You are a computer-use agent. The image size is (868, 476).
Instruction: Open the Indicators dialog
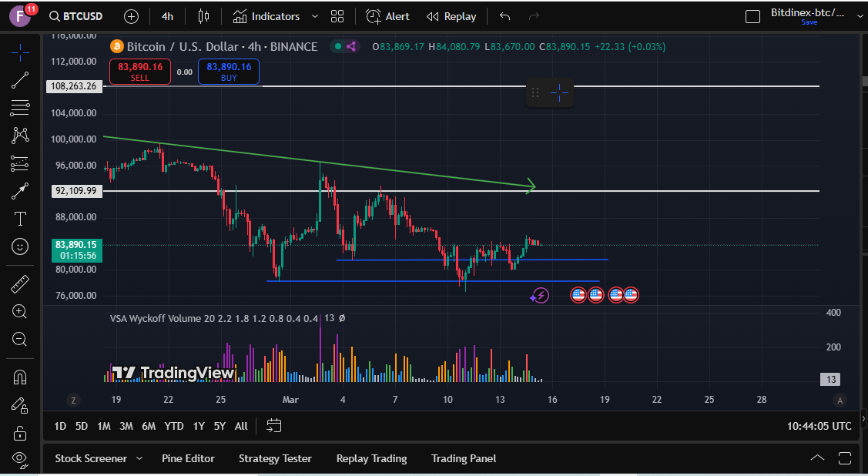coord(266,17)
